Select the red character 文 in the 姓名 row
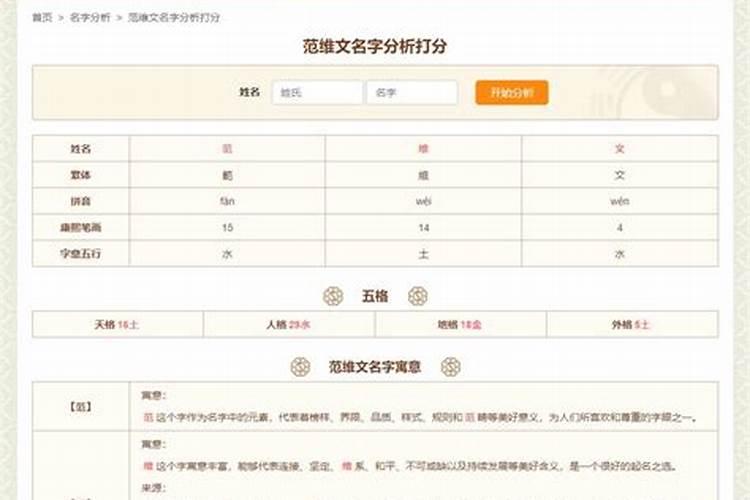750x500 pixels. pos(620,149)
